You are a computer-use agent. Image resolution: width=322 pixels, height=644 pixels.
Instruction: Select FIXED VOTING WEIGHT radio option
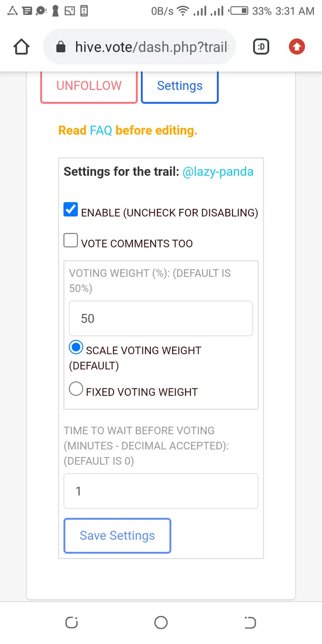pos(76,389)
